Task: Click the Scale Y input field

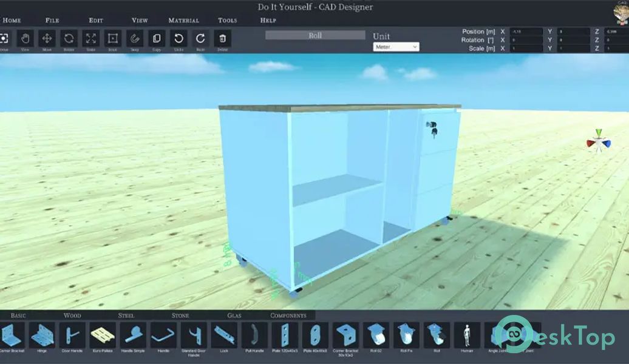Action: pyautogui.click(x=574, y=49)
